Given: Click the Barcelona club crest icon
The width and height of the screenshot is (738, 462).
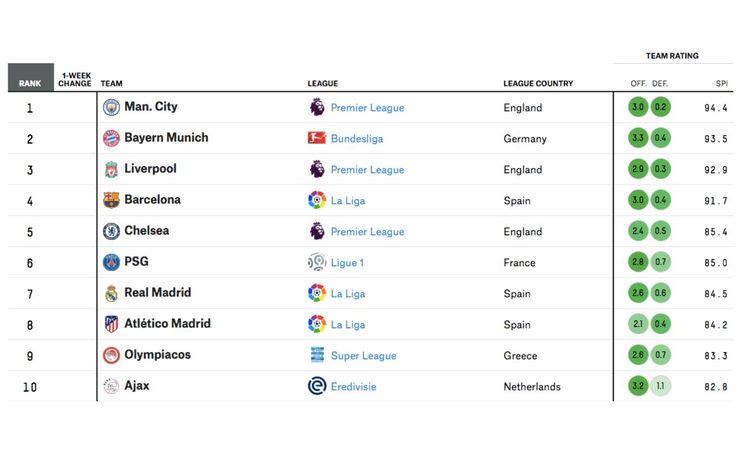Looking at the screenshot, I should (111, 200).
